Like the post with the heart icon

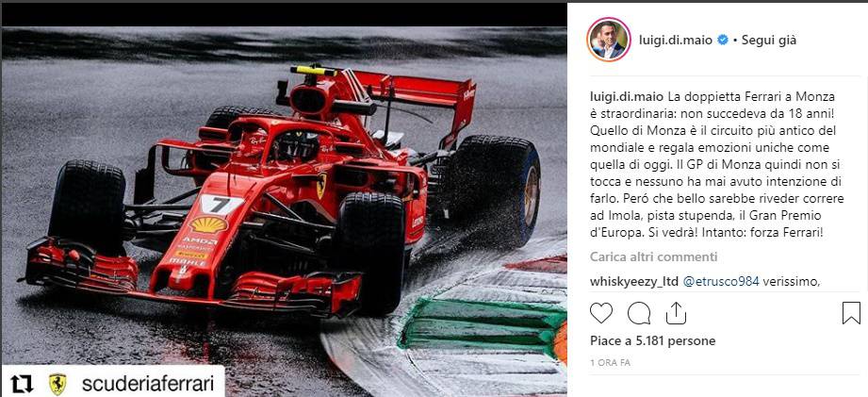pos(601,313)
